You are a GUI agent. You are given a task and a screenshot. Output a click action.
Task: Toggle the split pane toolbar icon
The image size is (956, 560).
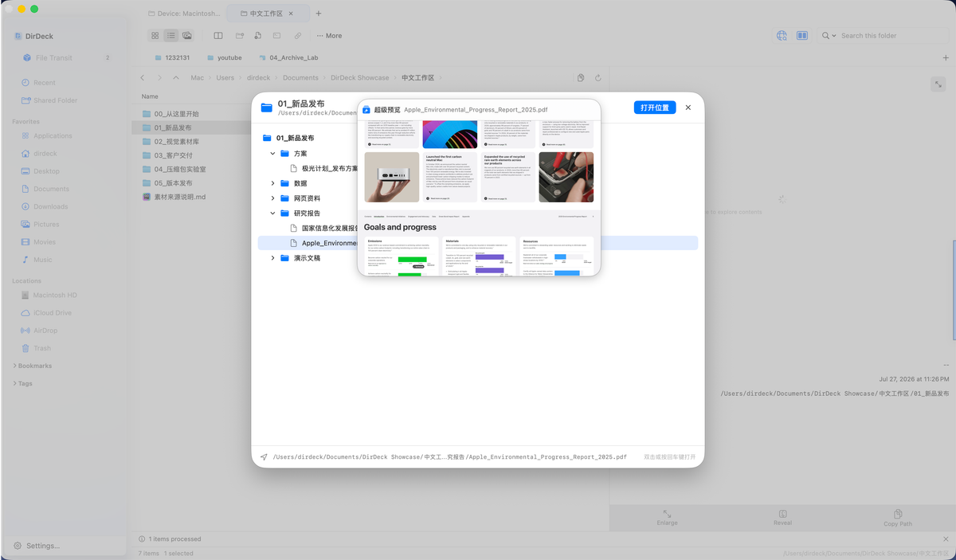click(218, 36)
